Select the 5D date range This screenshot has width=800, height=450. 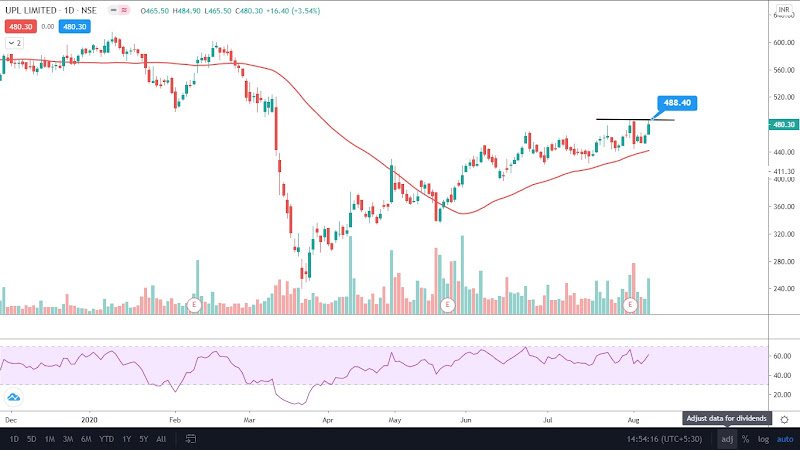point(32,439)
